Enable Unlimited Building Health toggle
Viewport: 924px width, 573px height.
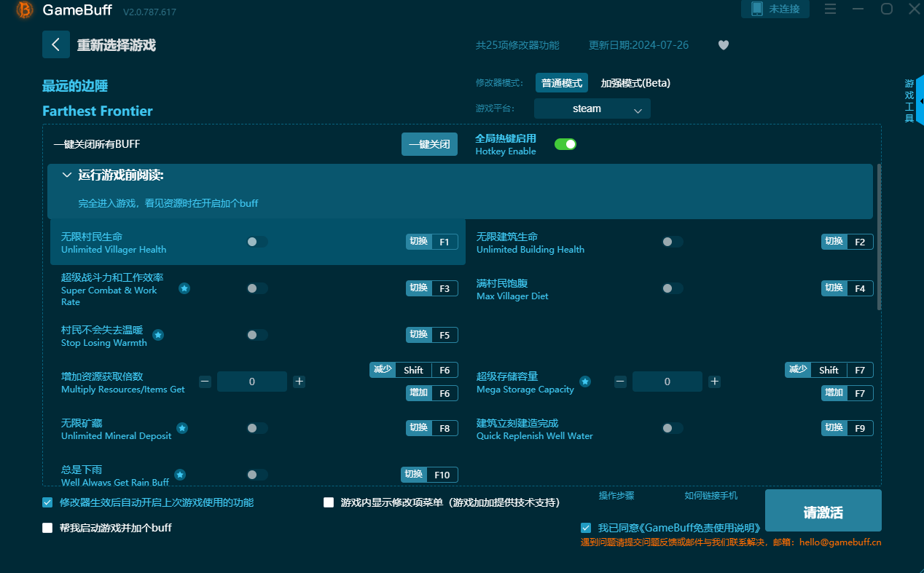click(x=673, y=242)
